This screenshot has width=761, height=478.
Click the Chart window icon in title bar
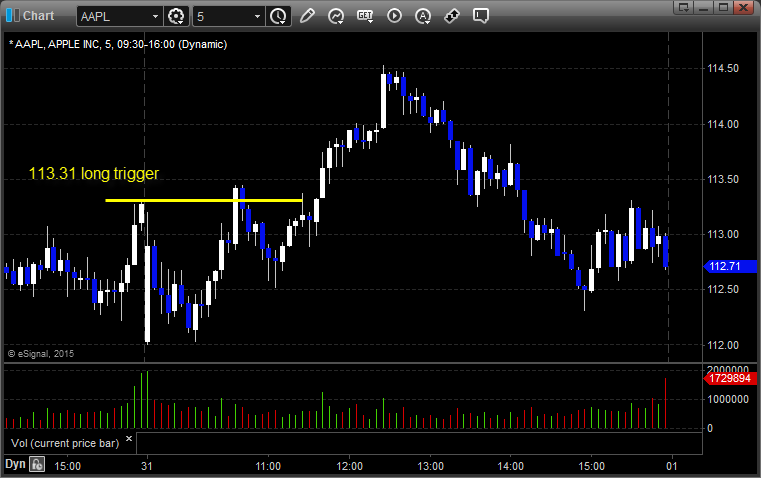point(12,16)
